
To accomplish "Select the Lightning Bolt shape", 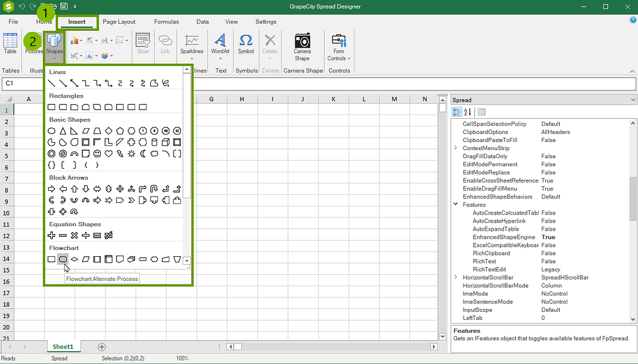I will 119,154.
